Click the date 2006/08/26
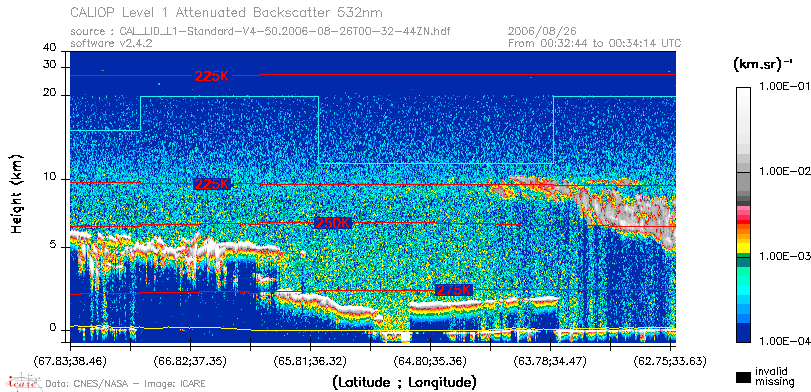Screen dimensions: 811x392 click(x=543, y=32)
